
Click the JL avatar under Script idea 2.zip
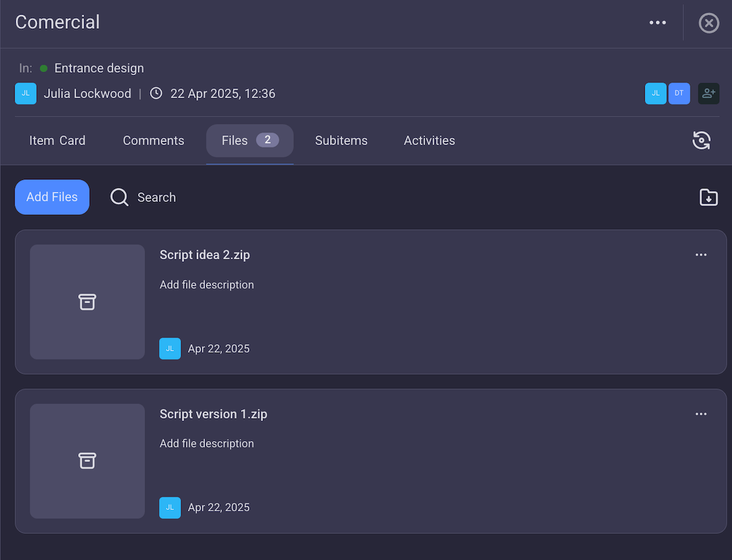coord(170,348)
